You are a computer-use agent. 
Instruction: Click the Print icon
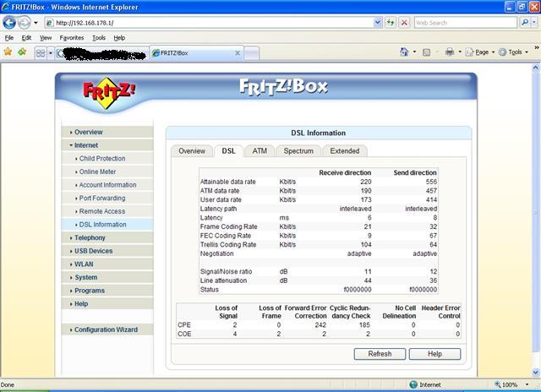[x=450, y=52]
